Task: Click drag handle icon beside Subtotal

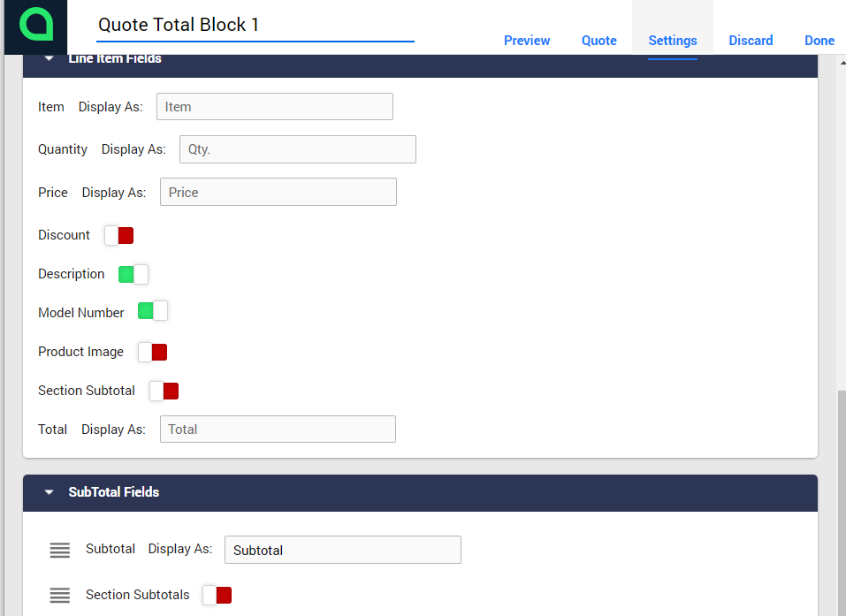Action: pyautogui.click(x=59, y=550)
